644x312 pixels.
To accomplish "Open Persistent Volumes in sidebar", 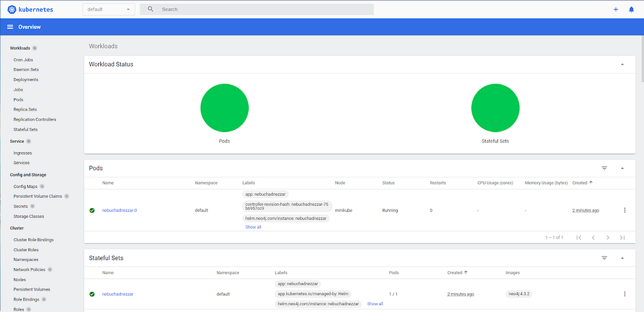I will pos(31,289).
